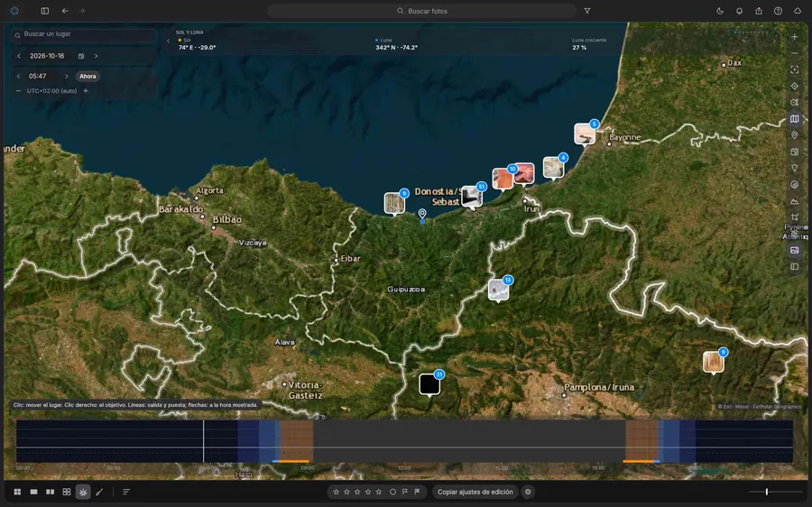
Task: Decrease the UTC+02:00 offset with minus
Action: point(18,90)
